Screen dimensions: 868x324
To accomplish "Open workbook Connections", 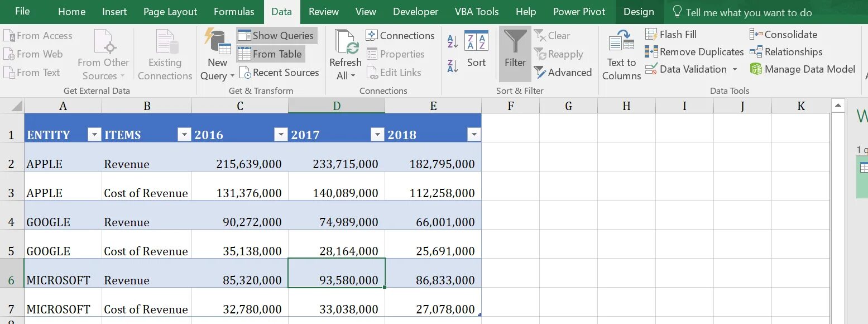I will click(x=400, y=35).
